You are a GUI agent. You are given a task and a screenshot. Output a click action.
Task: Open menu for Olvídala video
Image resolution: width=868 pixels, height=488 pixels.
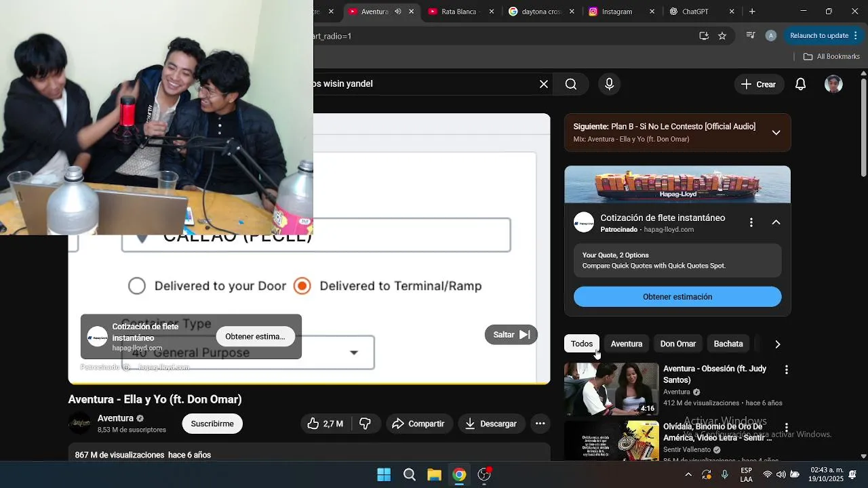point(786,428)
